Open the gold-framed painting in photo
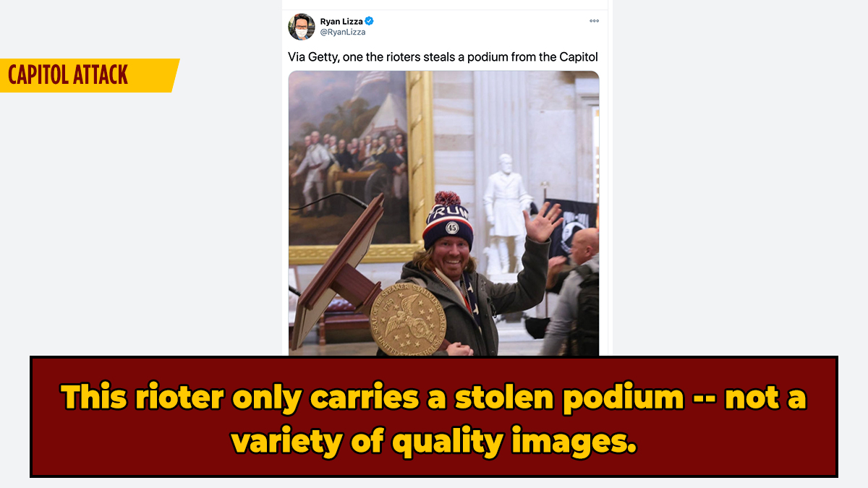 (360, 166)
